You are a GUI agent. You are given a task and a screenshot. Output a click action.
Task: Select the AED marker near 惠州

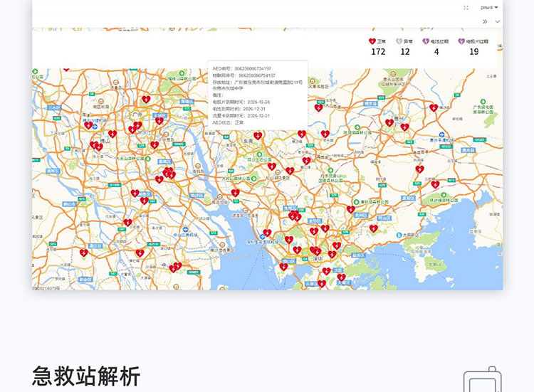click(x=389, y=122)
